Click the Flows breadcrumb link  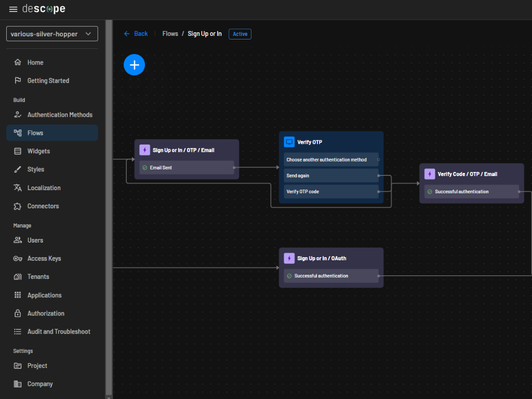(x=170, y=34)
